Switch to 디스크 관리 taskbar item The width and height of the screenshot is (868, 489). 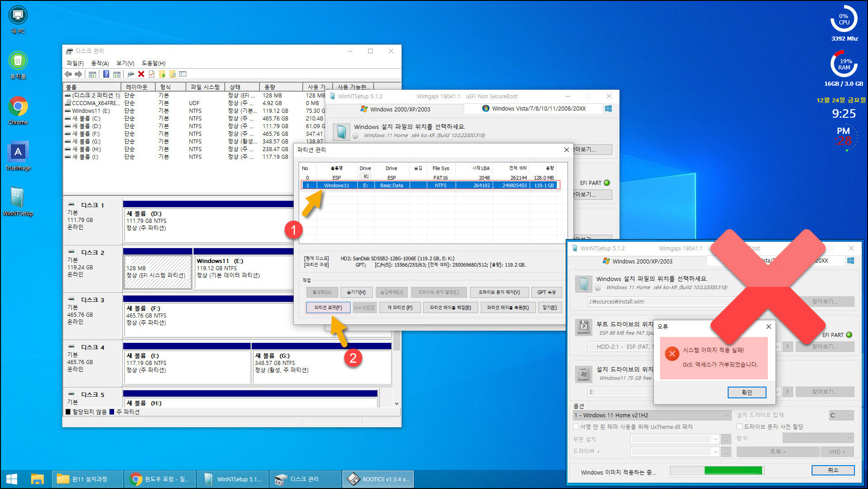click(x=305, y=479)
